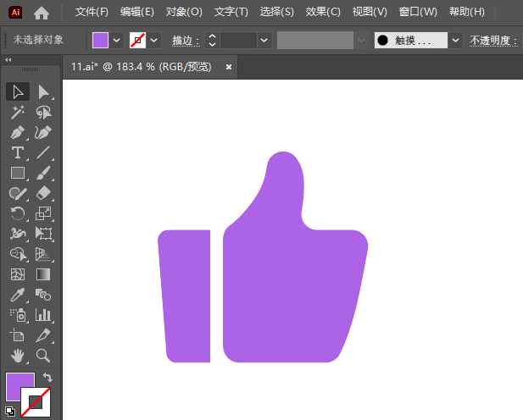Select the Rectangle tool
The height and width of the screenshot is (420, 523).
click(x=18, y=174)
